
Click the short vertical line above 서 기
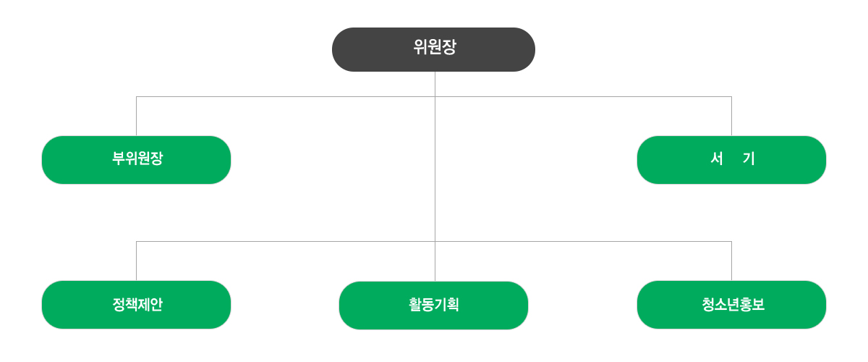(x=731, y=117)
